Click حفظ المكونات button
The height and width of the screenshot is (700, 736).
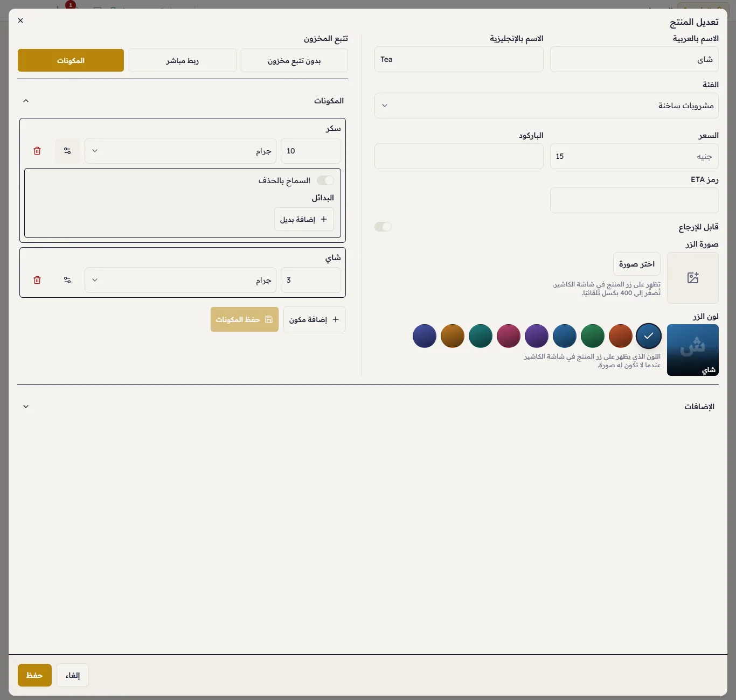coord(245,319)
